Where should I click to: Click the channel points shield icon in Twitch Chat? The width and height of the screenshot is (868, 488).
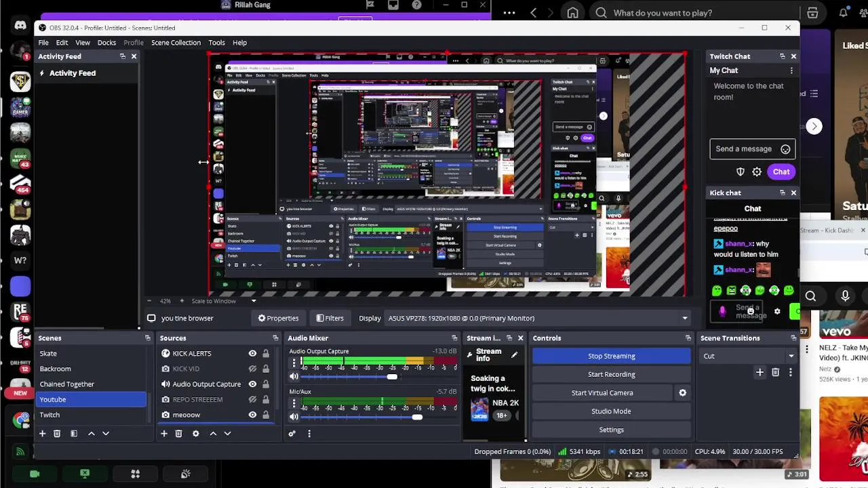coord(741,172)
